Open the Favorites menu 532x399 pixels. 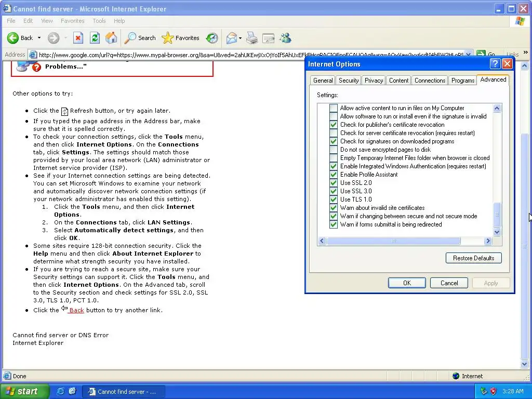point(73,21)
